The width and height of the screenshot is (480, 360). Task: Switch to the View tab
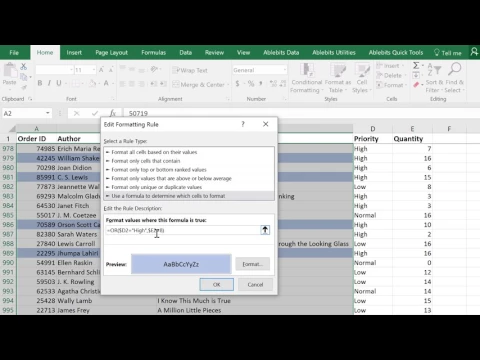click(x=243, y=53)
